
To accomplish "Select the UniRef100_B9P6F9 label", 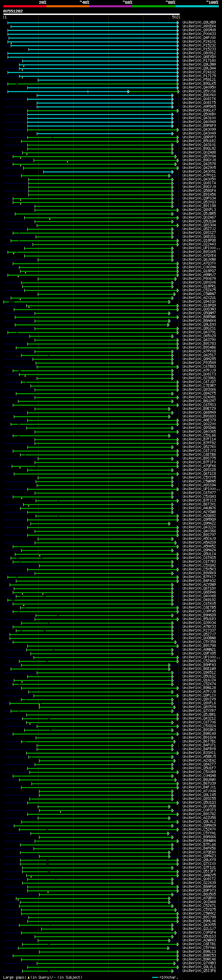I will pos(199,125).
